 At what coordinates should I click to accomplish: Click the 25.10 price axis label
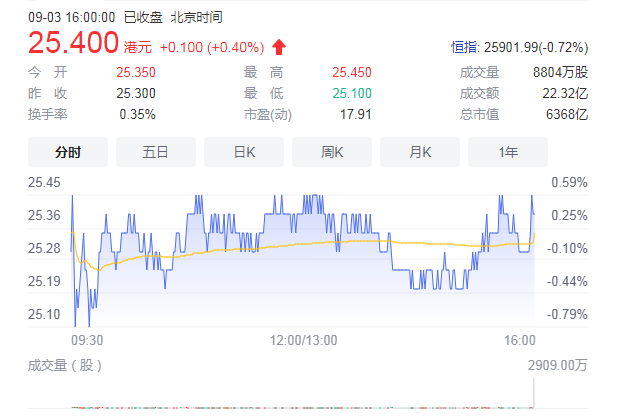44,314
